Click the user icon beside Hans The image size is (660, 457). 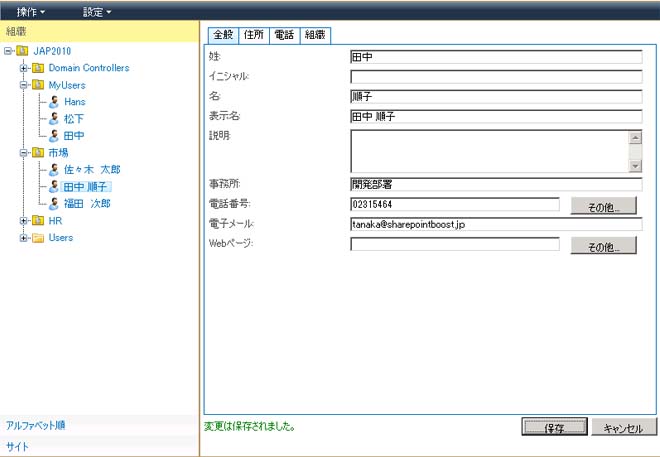(x=53, y=102)
